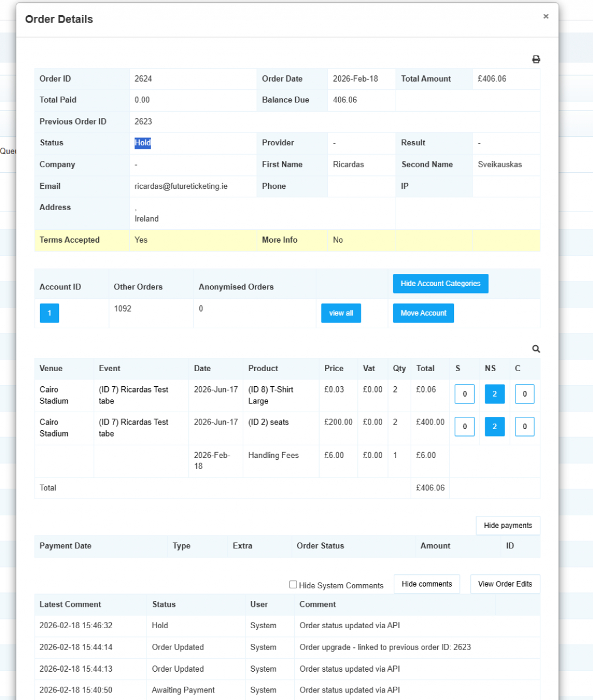
Task: Click More Info value No
Action: pos(338,240)
